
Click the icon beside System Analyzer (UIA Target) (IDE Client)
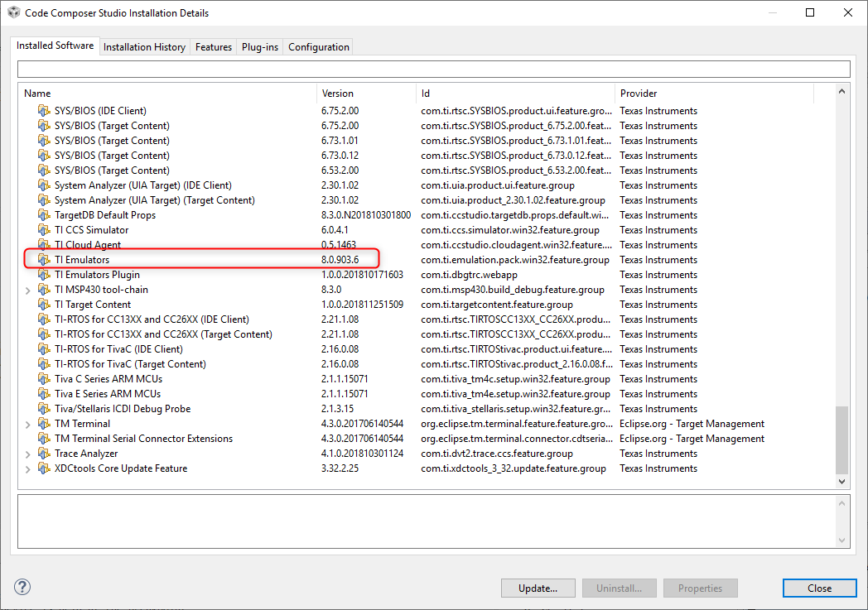click(x=44, y=185)
